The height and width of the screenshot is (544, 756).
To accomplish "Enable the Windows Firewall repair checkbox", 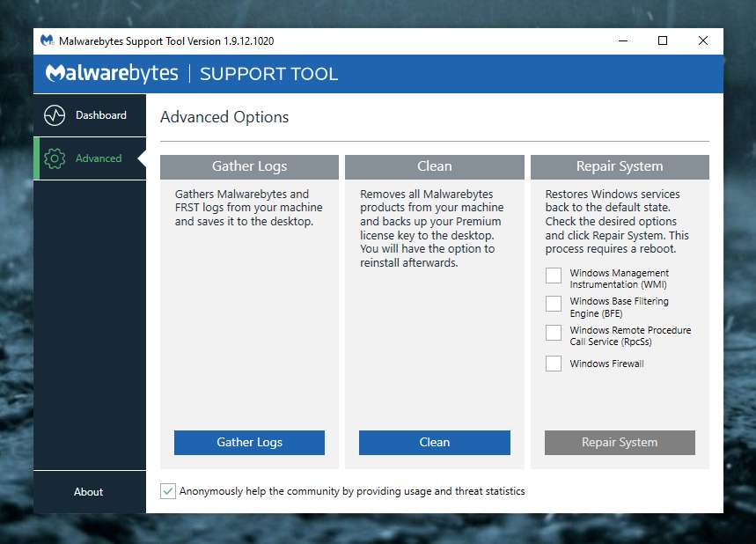I will 554,364.
